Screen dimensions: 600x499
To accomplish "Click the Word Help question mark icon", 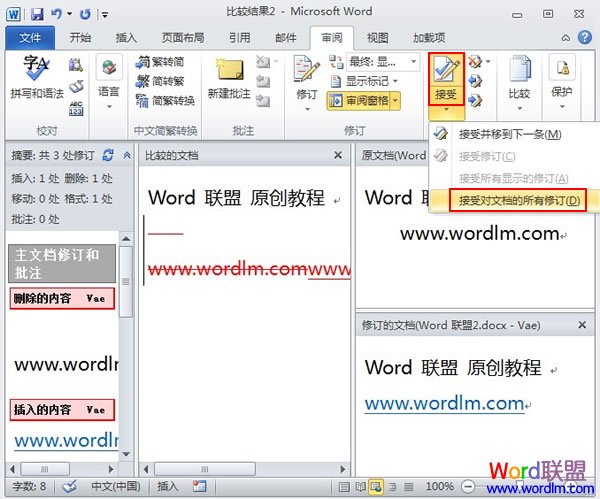I will (x=585, y=37).
